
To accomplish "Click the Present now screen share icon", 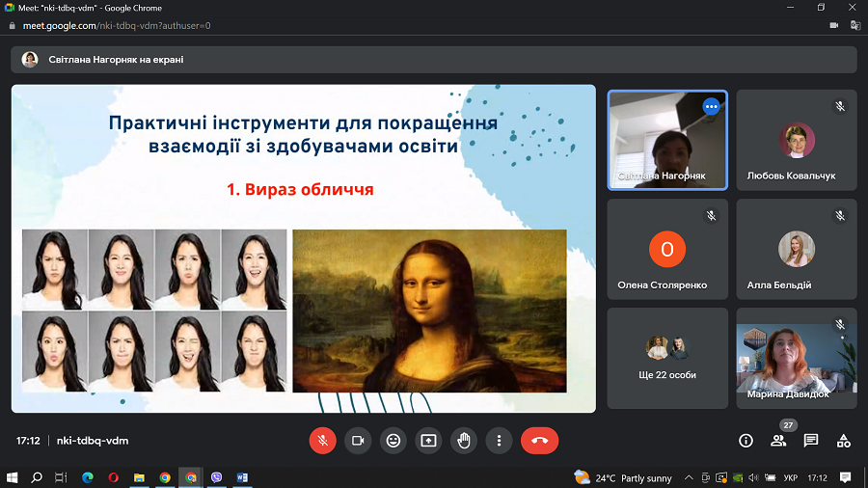I will click(428, 441).
